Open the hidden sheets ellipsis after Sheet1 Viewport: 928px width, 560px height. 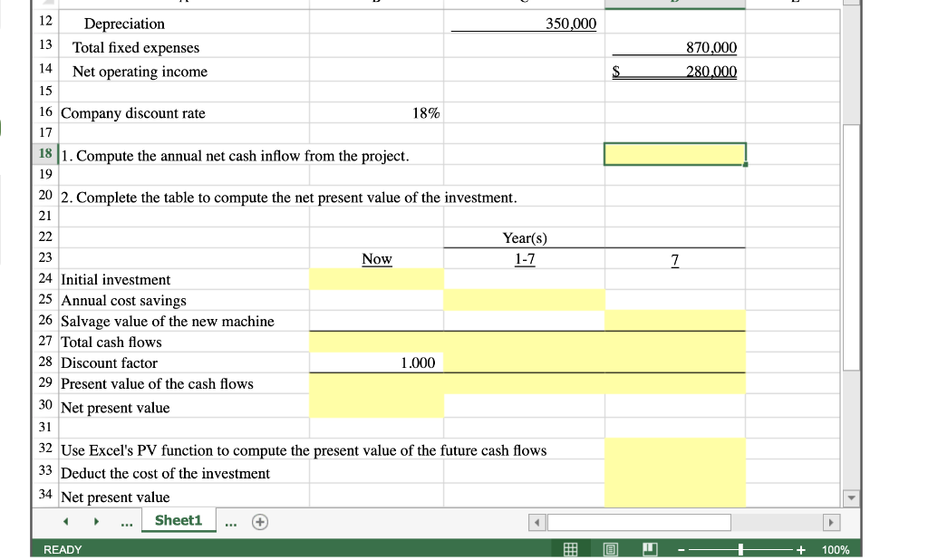pyautogui.click(x=230, y=522)
